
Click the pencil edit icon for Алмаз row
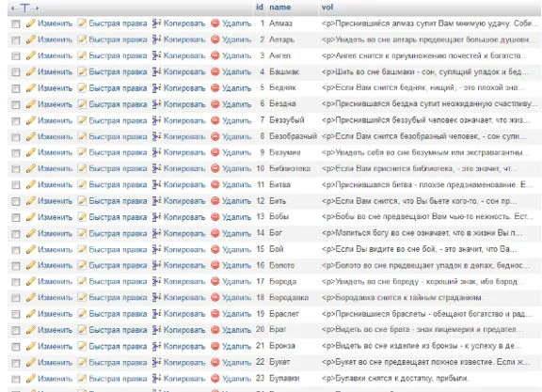pyautogui.click(x=31, y=24)
